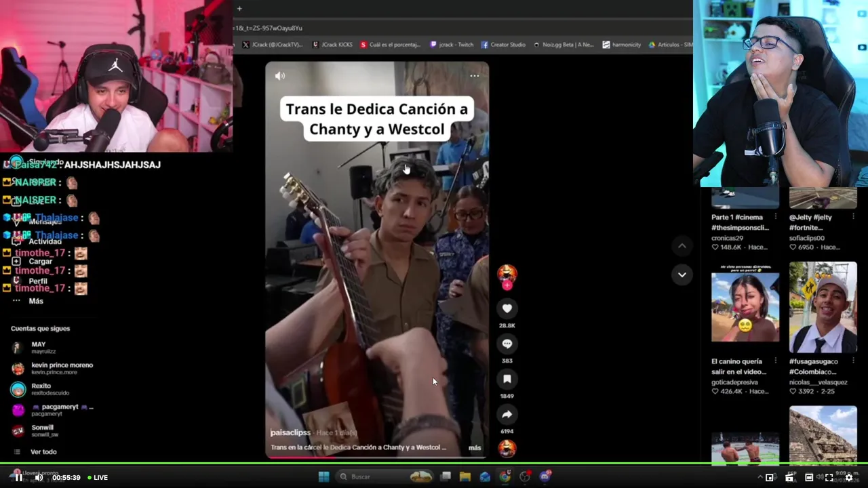Viewport: 868px width, 488px height.
Task: Open harmonicity bookmark
Action: (x=621, y=45)
